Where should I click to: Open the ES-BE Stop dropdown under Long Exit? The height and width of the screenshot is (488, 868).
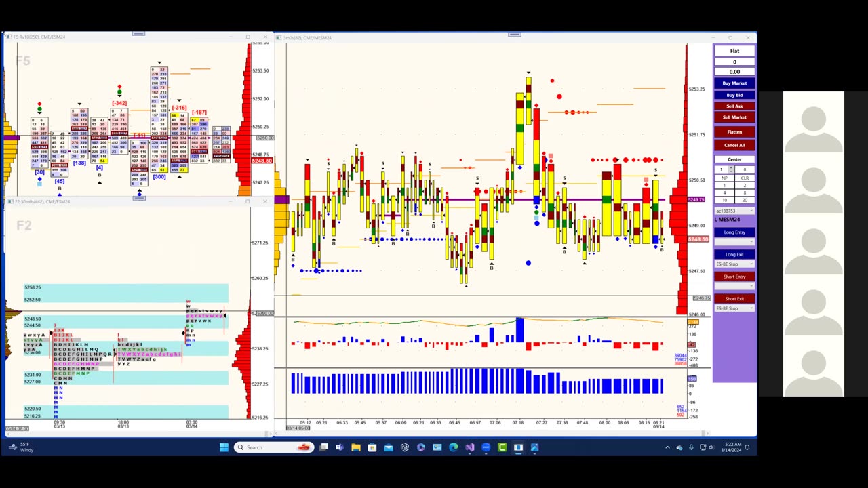pyautogui.click(x=734, y=264)
